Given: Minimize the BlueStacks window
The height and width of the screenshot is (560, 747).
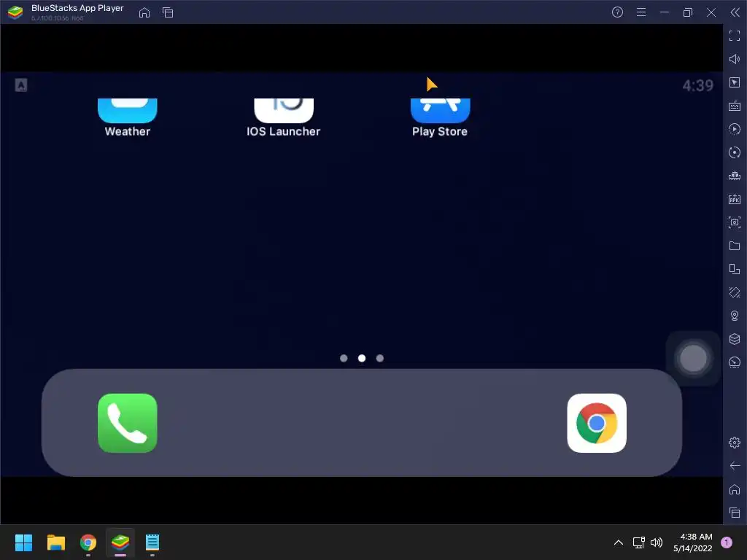Looking at the screenshot, I should tap(665, 12).
